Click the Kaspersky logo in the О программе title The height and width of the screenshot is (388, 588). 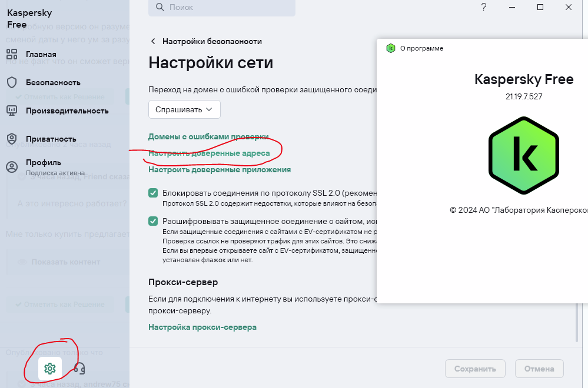(391, 48)
